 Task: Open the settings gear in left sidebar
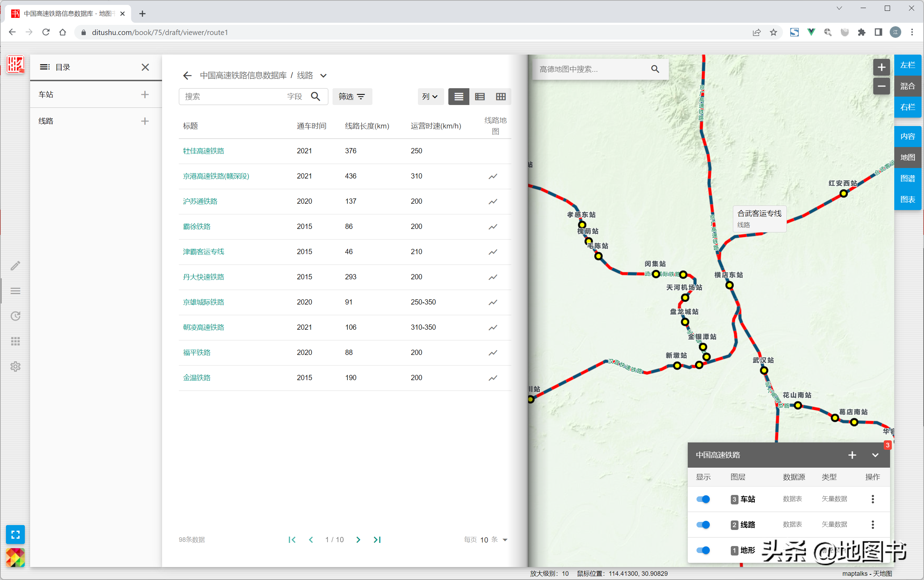coord(15,366)
